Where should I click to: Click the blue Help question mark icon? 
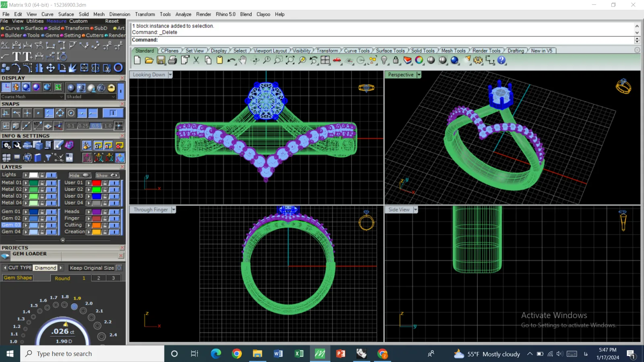coord(501,60)
